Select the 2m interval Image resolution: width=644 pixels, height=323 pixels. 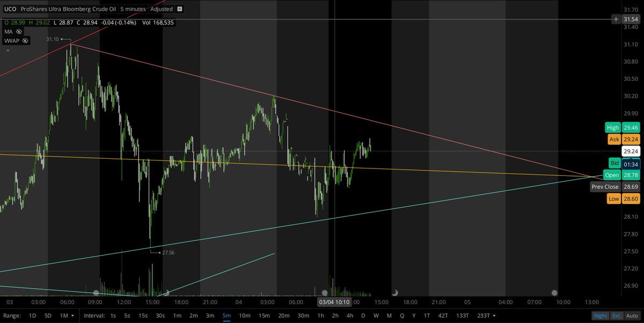click(x=194, y=315)
